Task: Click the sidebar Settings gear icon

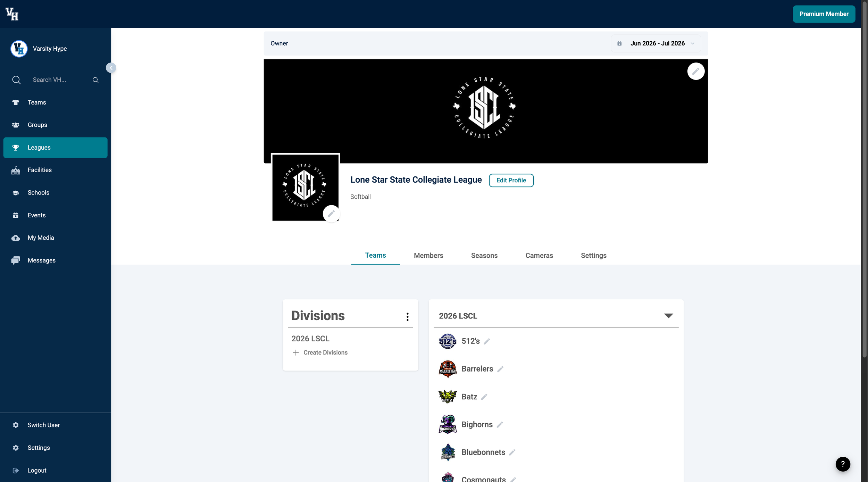Action: point(16,448)
